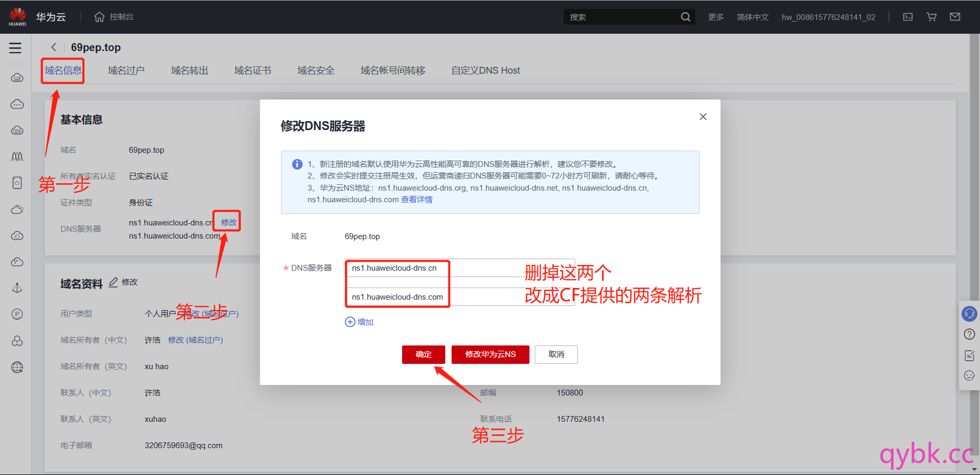Close the 修改DNS服务器 dialog
980x475 pixels.
tap(703, 116)
